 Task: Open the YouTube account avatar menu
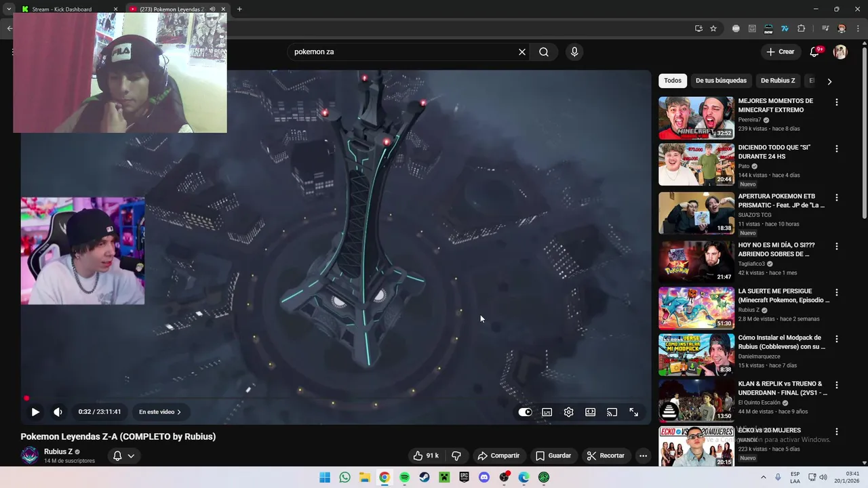click(840, 52)
